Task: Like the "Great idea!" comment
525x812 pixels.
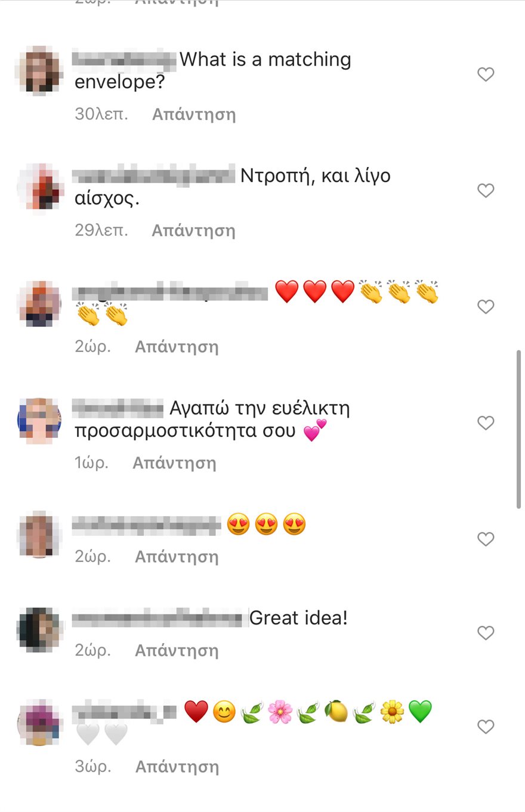Action: click(x=486, y=633)
